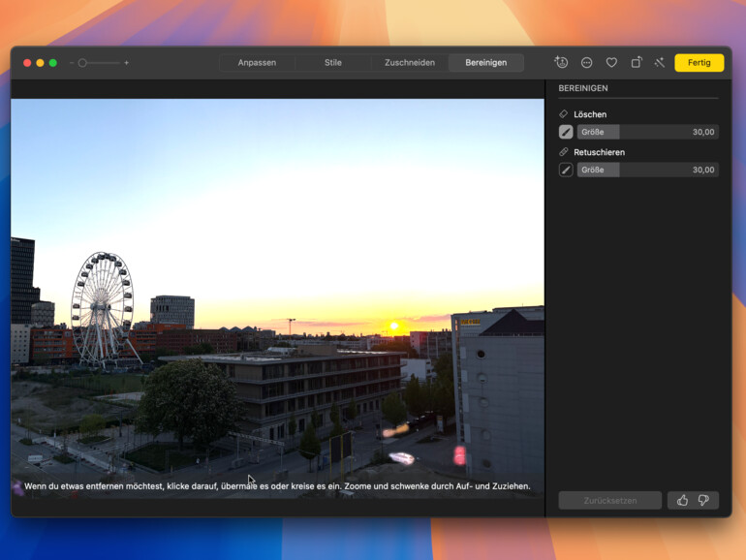The height and width of the screenshot is (560, 746).
Task: Click the Image Playground sparkle icon
Action: tap(561, 62)
